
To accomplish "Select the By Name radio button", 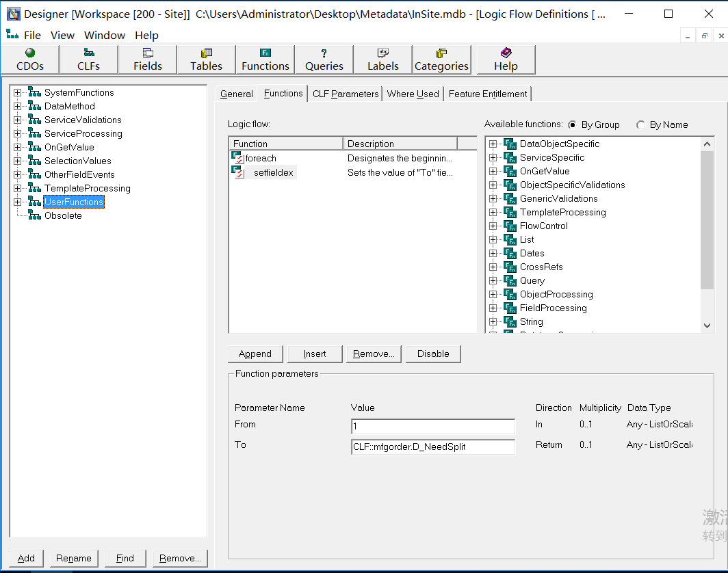I will pos(640,124).
